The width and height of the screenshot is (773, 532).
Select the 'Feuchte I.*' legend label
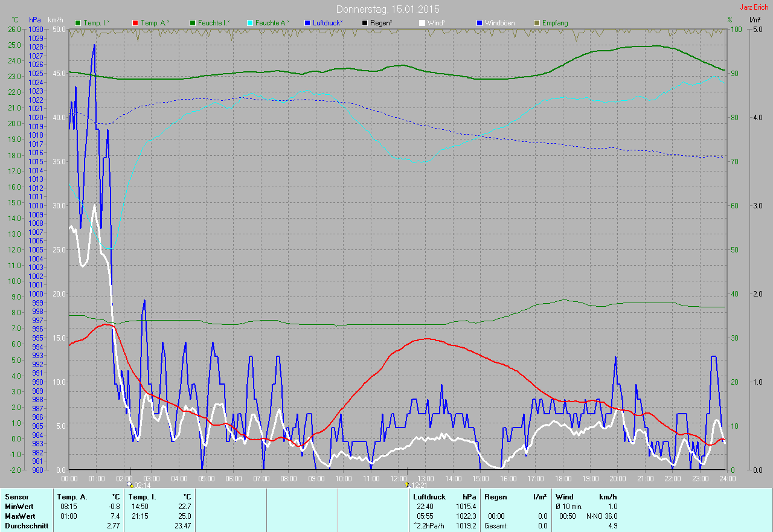[214, 23]
